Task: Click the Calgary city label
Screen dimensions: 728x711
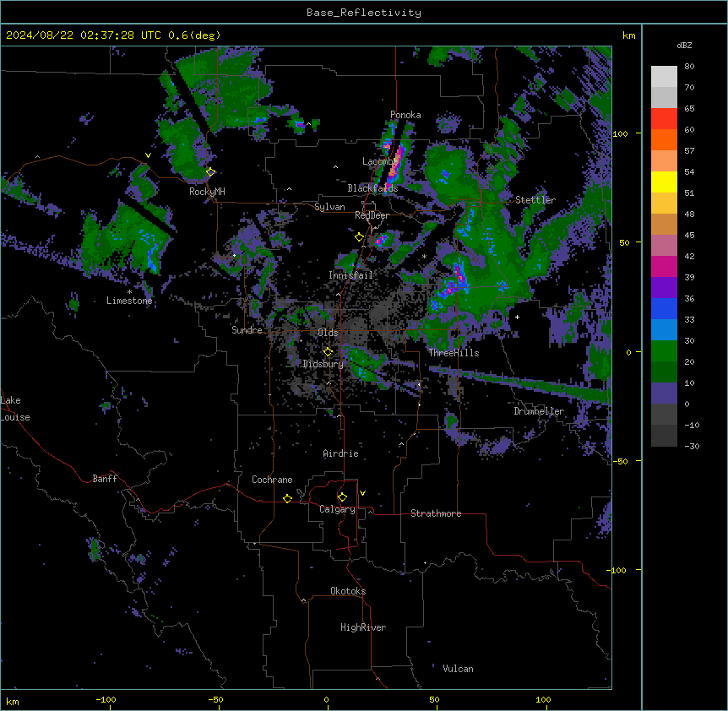Action: coord(337,509)
